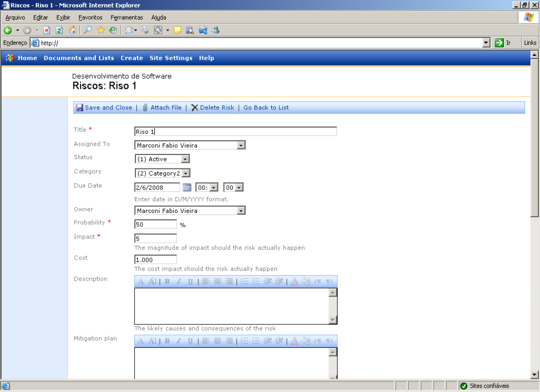Open the Category dropdown
Image resolution: width=540 pixels, height=392 pixels.
[x=186, y=173]
